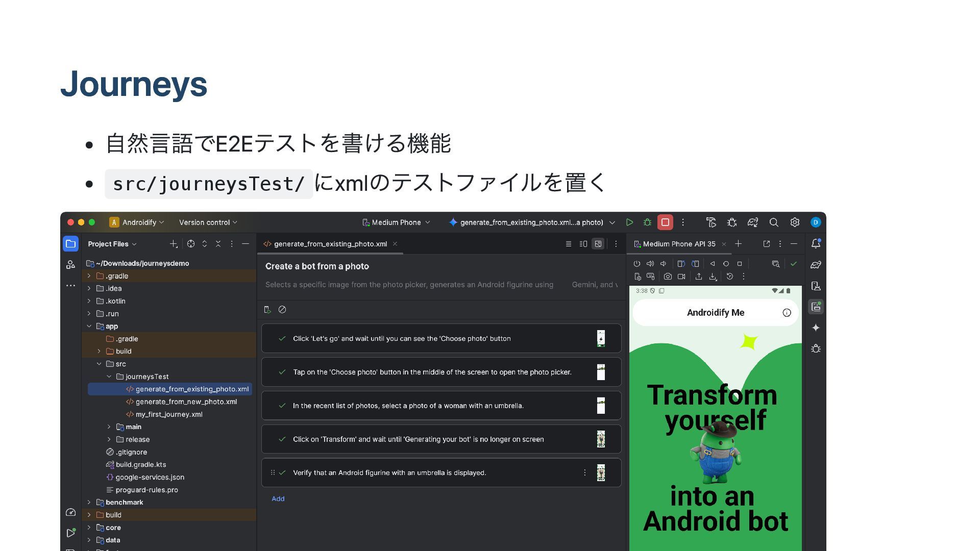Viewport: 980px width, 551px height.
Task: Click thumbnail of Transform step
Action: 601,439
